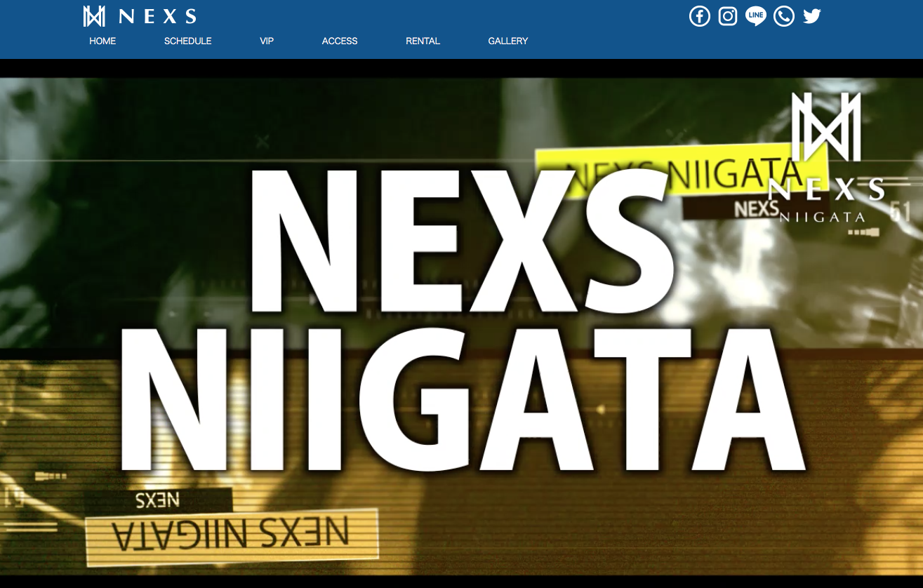The width and height of the screenshot is (923, 588).
Task: Navigate to the VIP section
Action: pos(267,41)
